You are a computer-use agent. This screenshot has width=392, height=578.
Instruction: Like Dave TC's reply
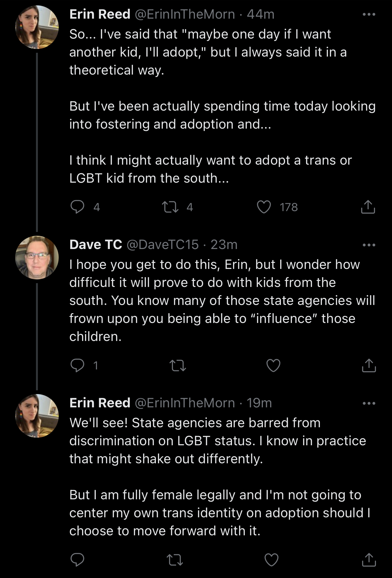point(273,365)
